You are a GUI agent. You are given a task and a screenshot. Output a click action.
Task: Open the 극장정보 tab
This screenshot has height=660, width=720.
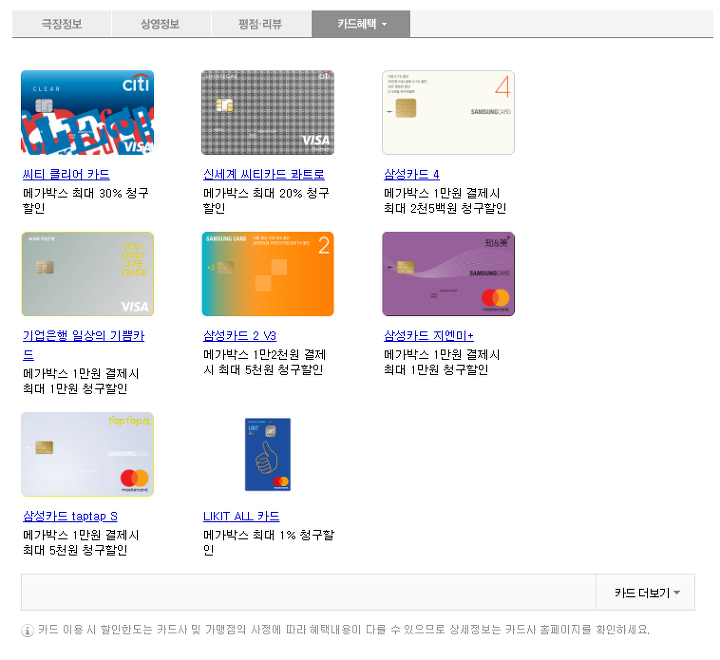tap(62, 23)
